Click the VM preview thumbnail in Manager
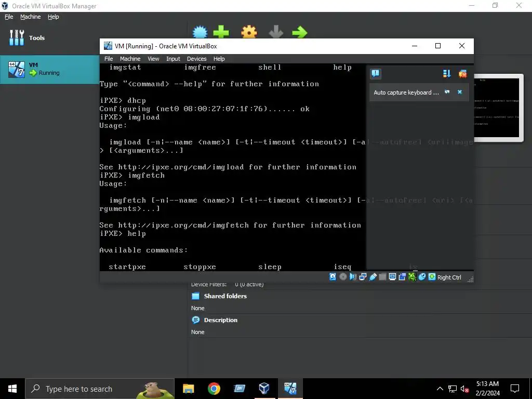Screen dimensions: 532x399 click(x=498, y=108)
